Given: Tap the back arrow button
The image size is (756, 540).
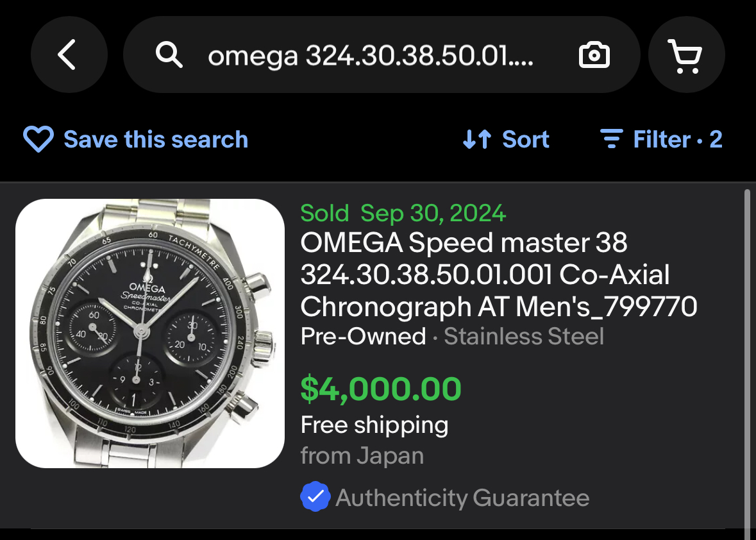Looking at the screenshot, I should pyautogui.click(x=68, y=55).
